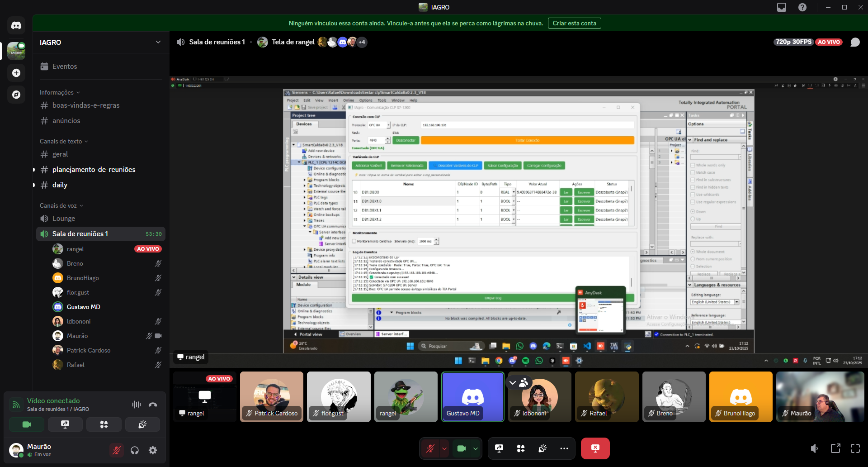
Task: Collapse the Informações category
Action: point(60,92)
